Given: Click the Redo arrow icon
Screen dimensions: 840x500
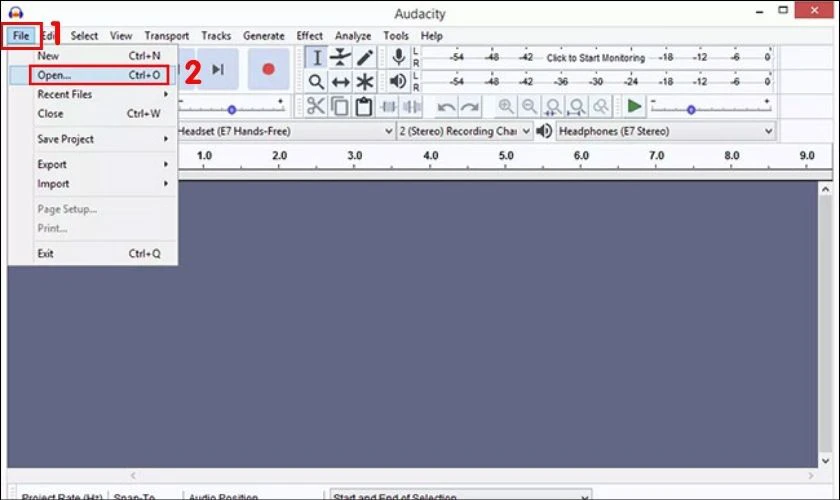Looking at the screenshot, I should 470,107.
